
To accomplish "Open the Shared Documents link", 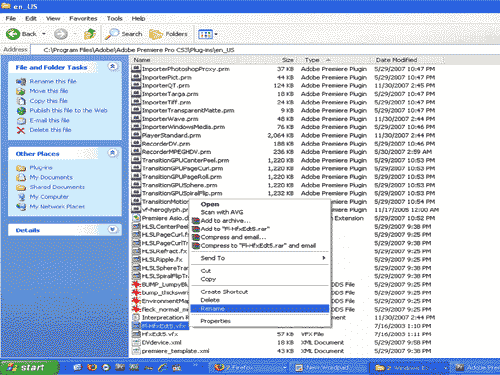I will [x=57, y=187].
